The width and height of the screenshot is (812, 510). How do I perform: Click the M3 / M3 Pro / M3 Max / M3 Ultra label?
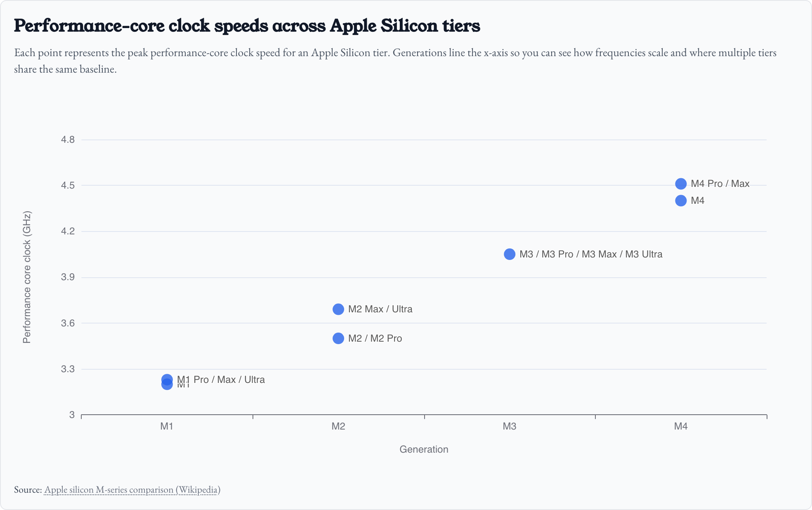pyautogui.click(x=591, y=254)
